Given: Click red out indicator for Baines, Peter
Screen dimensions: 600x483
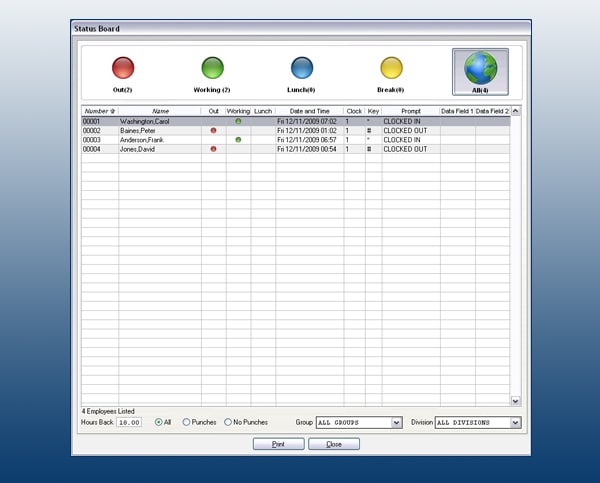Looking at the screenshot, I should 214,131.
